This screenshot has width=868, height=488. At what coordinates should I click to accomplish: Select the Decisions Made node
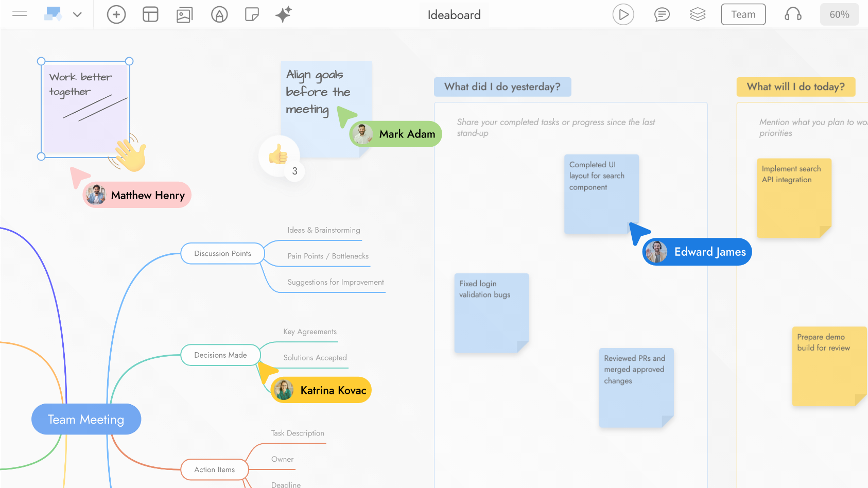point(220,355)
